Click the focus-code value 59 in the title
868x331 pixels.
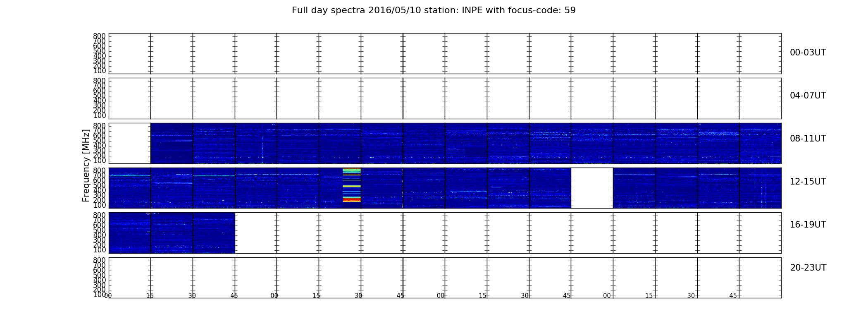(x=570, y=10)
